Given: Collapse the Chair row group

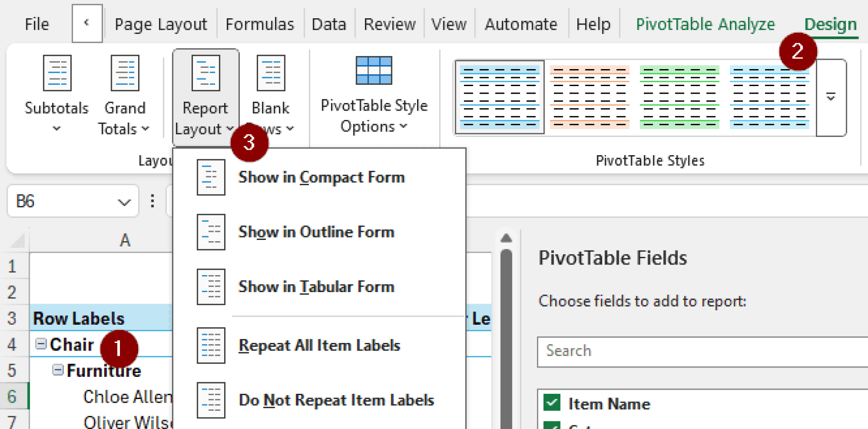Looking at the screenshot, I should pyautogui.click(x=40, y=344).
